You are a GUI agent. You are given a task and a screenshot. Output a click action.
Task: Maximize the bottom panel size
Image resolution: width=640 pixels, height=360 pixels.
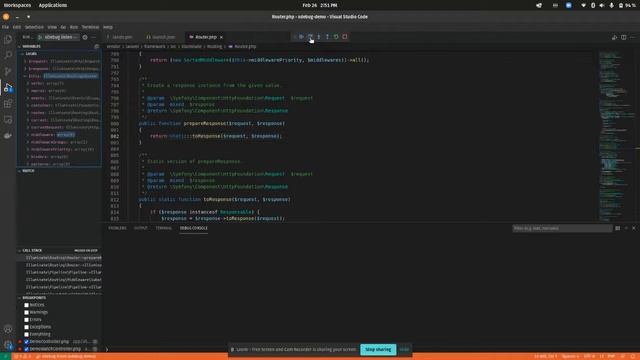(x=626, y=228)
